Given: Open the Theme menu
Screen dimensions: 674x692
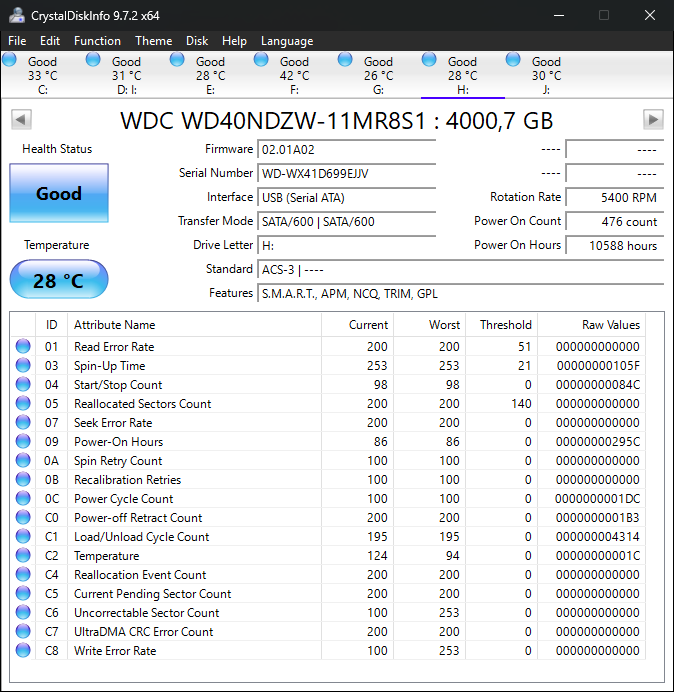Looking at the screenshot, I should (x=153, y=41).
